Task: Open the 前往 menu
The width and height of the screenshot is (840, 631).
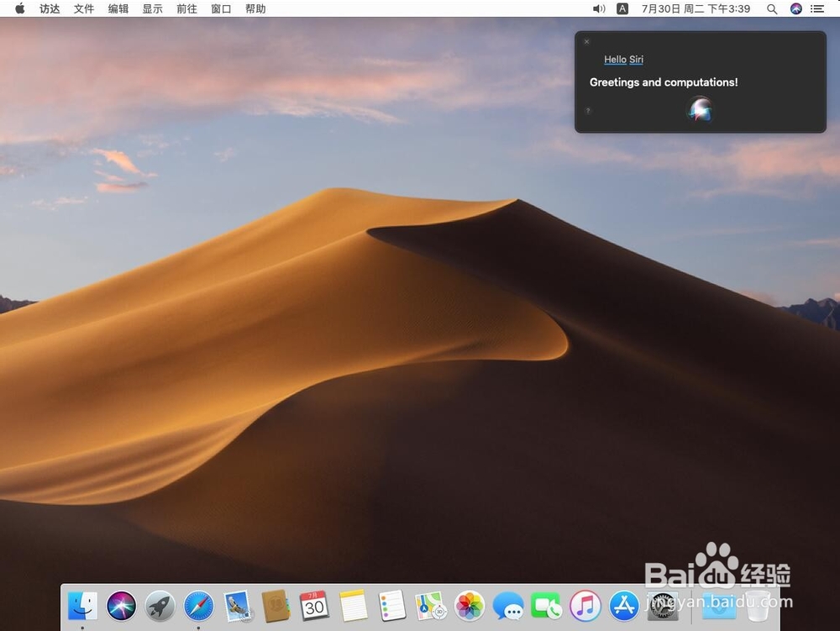Action: 187,8
